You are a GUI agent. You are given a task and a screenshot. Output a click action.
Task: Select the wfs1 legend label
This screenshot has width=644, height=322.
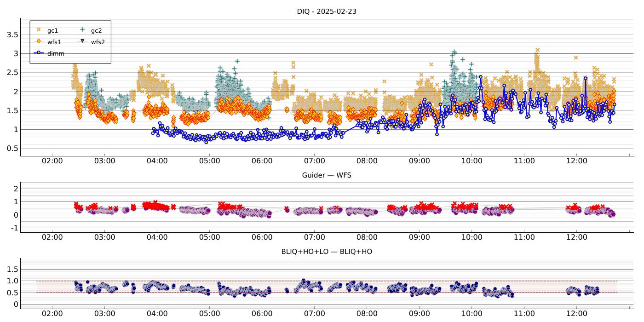click(x=54, y=42)
